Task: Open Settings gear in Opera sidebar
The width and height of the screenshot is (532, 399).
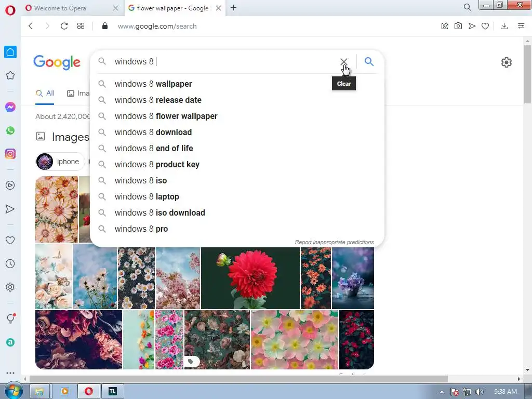Action: coord(10,287)
